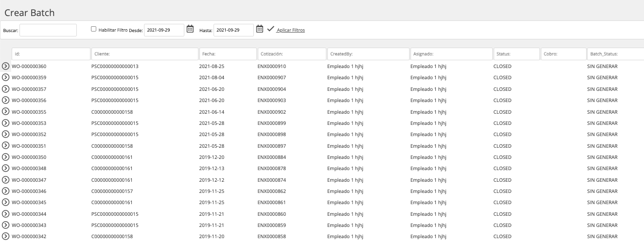Click date 2019-11-20 cell
This screenshot has height=243, width=644.
(x=212, y=236)
